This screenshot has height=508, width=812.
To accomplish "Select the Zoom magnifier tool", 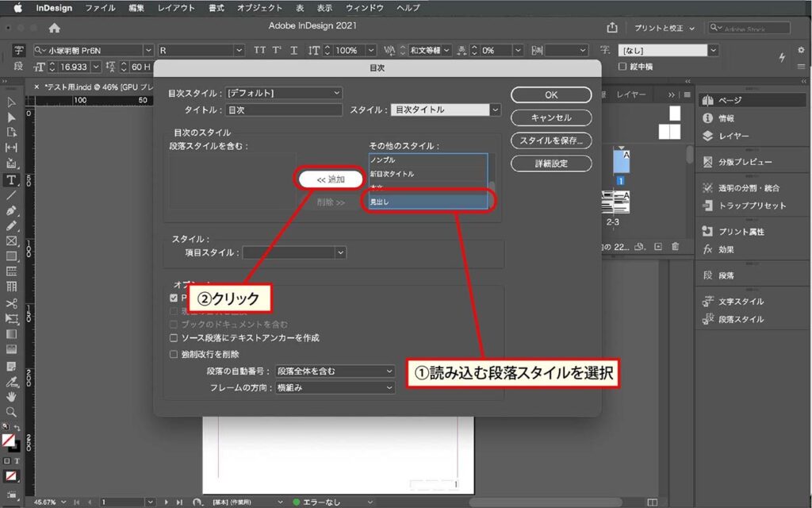I will pyautogui.click(x=11, y=412).
